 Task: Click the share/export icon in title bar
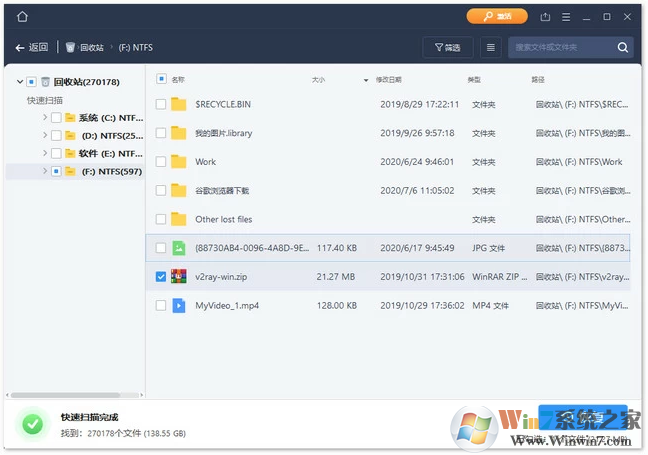(545, 17)
